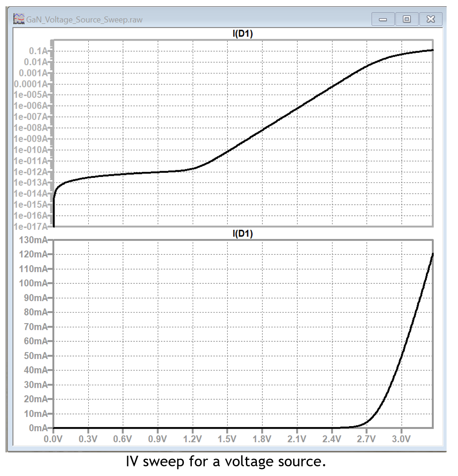Click the 50mA axis label
The height and width of the screenshot is (476, 458).
tap(36, 356)
